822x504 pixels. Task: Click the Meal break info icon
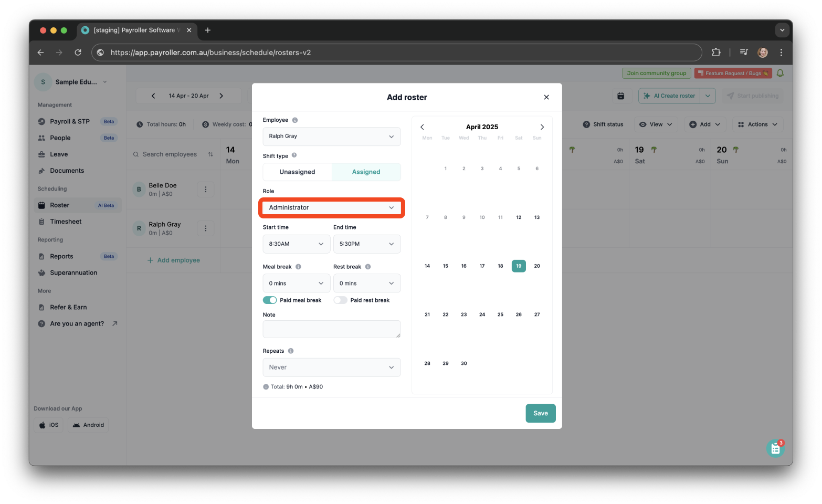click(299, 266)
